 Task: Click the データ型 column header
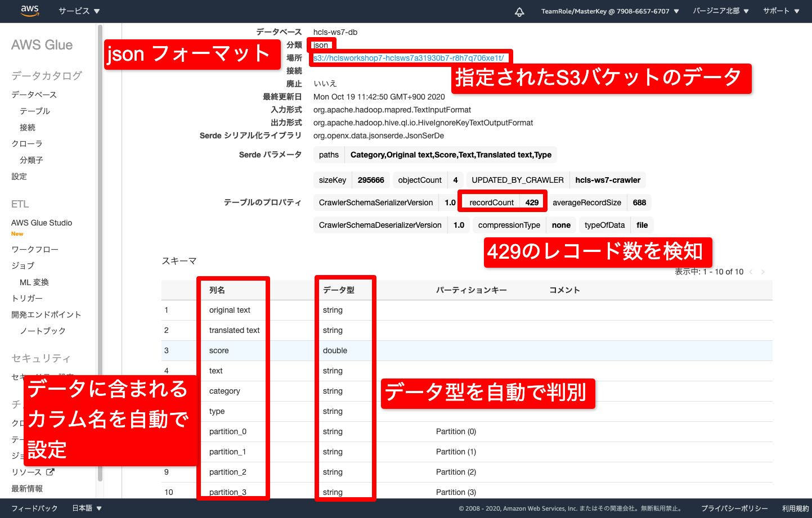click(339, 290)
